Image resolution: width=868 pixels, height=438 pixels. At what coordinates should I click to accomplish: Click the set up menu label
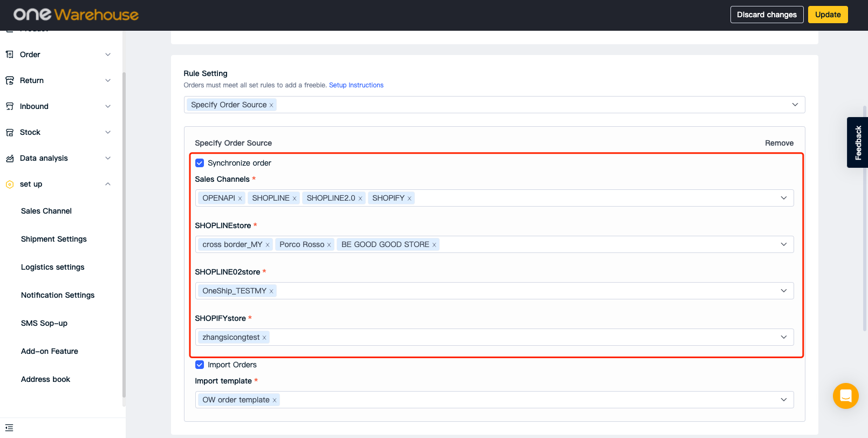[x=31, y=184]
